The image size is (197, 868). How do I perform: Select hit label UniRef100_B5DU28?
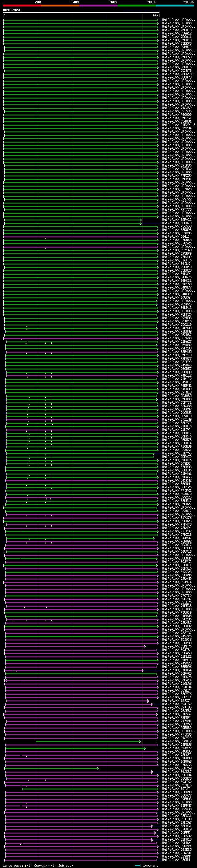point(177,271)
